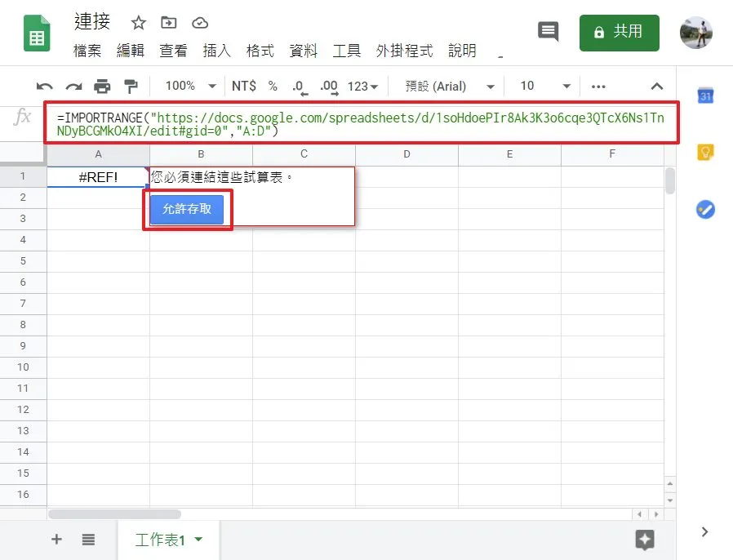Click the horizontal scrollbar thumb
The width and height of the screenshot is (733, 560).
114,514
